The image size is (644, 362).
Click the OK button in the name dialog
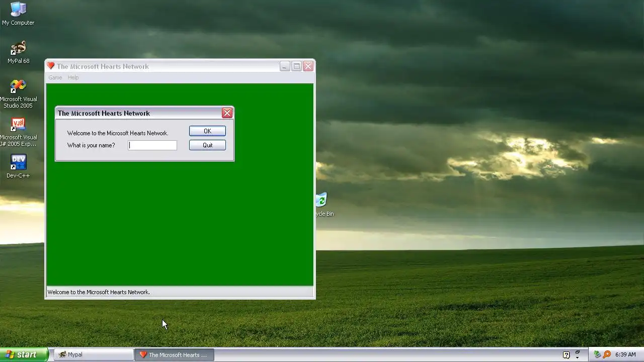coord(207,131)
